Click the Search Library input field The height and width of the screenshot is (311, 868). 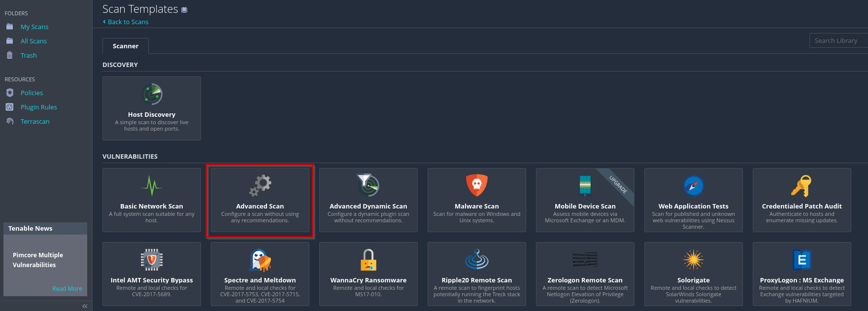coord(837,40)
